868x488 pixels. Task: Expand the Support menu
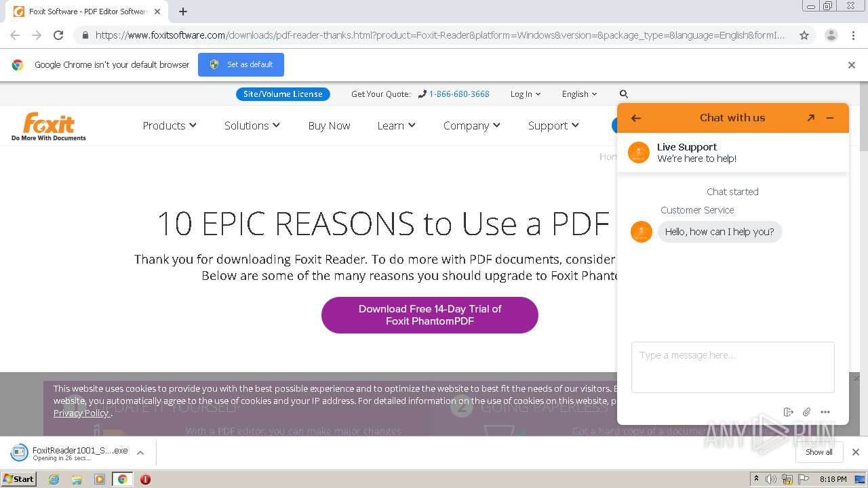point(553,125)
